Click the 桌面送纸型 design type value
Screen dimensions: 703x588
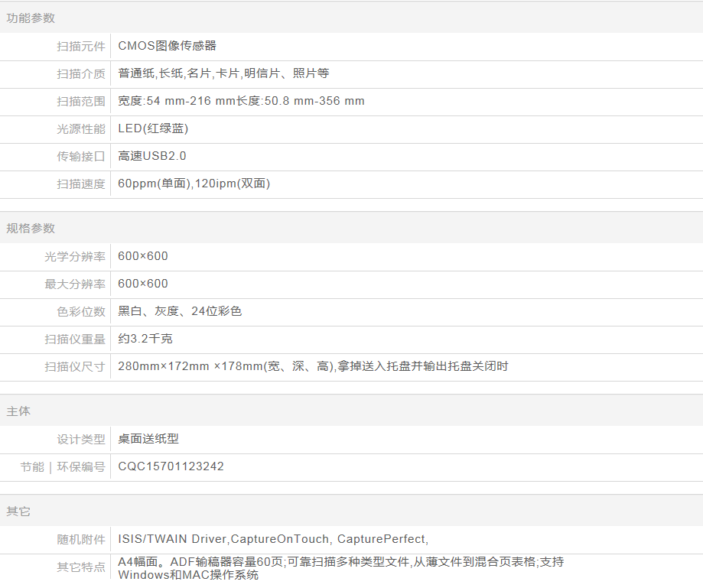(148, 439)
